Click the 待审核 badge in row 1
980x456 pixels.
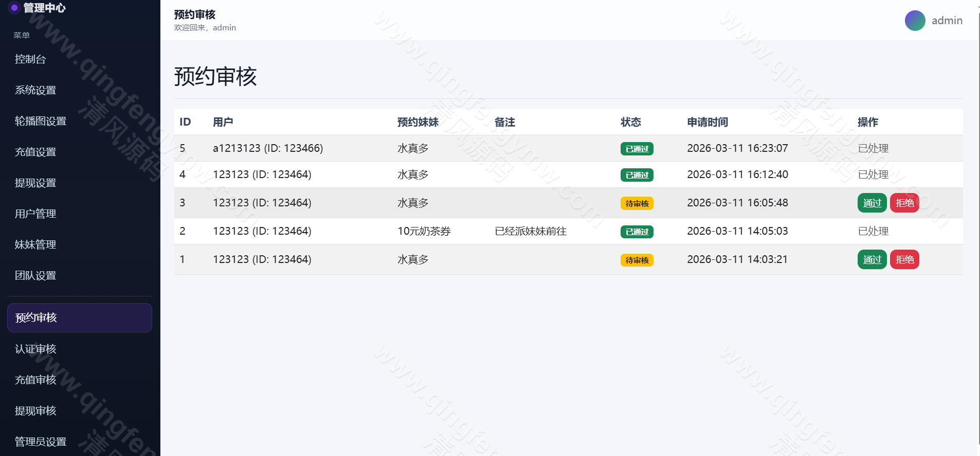tap(637, 260)
